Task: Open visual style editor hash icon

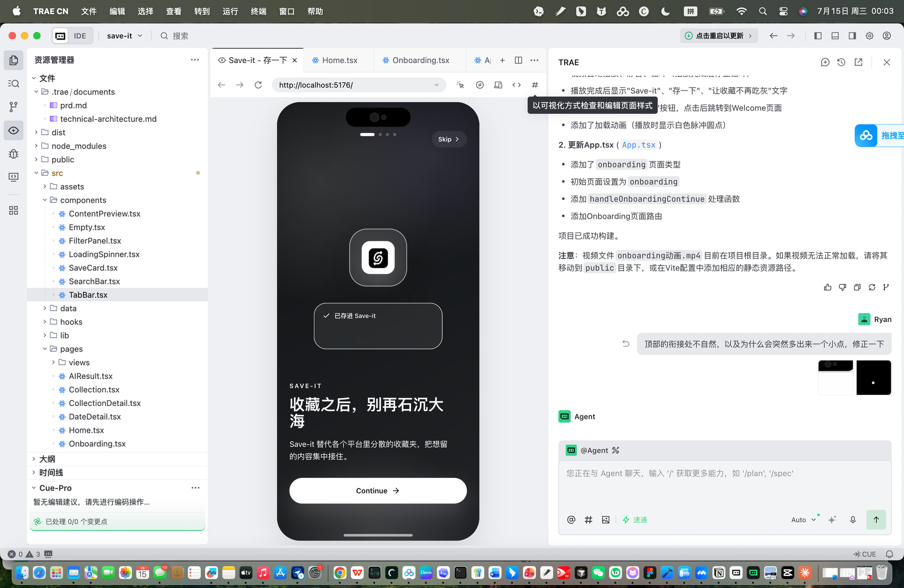Action: click(535, 85)
